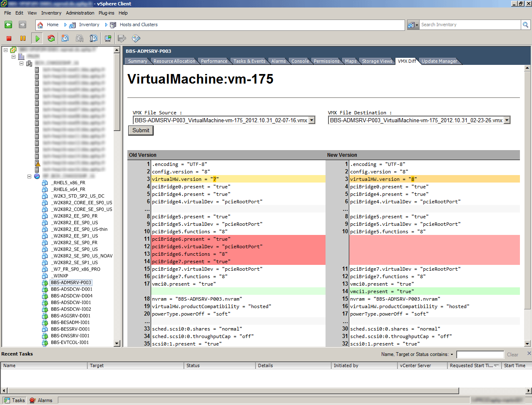The image size is (532, 405).
Task: Close the Recent Tasks panel
Action: [529, 353]
